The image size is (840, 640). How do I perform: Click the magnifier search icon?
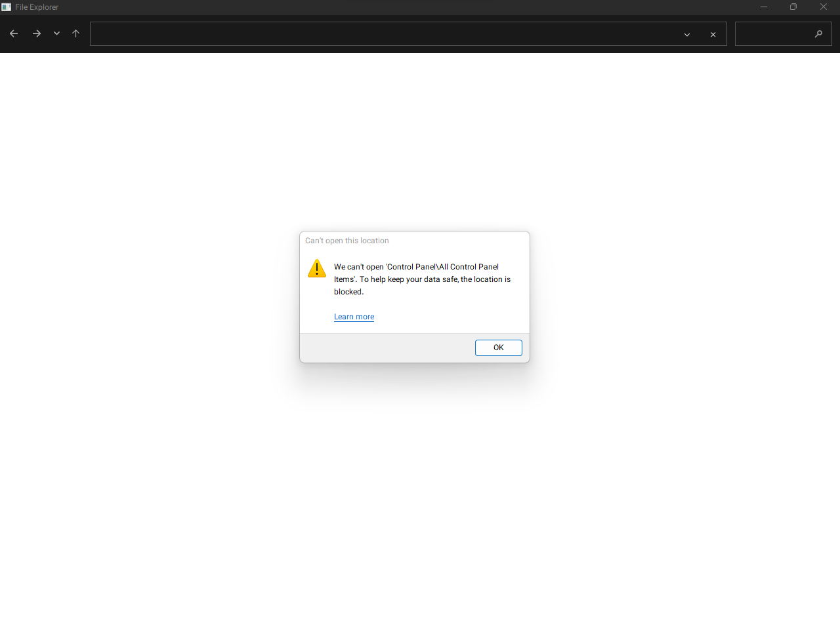[818, 34]
